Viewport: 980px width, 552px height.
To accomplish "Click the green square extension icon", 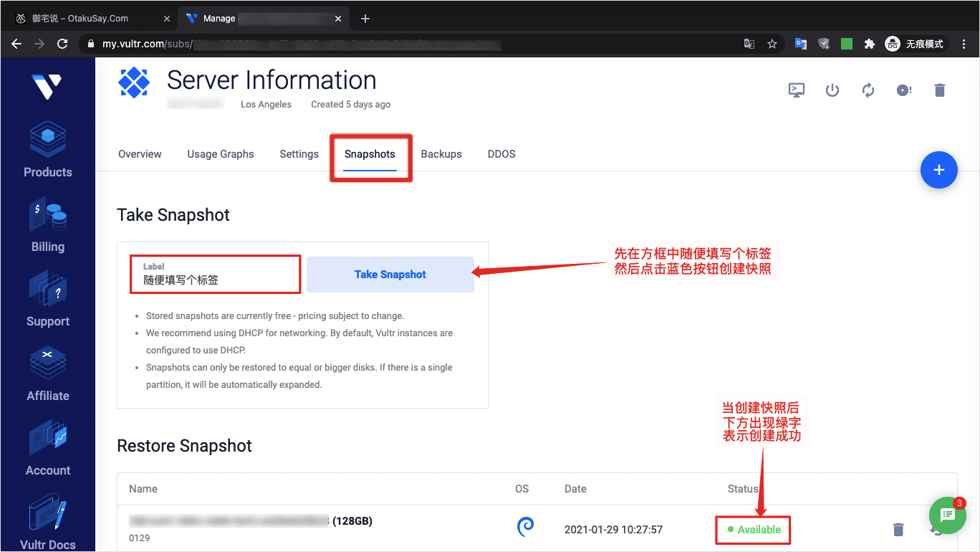I will 847,44.
